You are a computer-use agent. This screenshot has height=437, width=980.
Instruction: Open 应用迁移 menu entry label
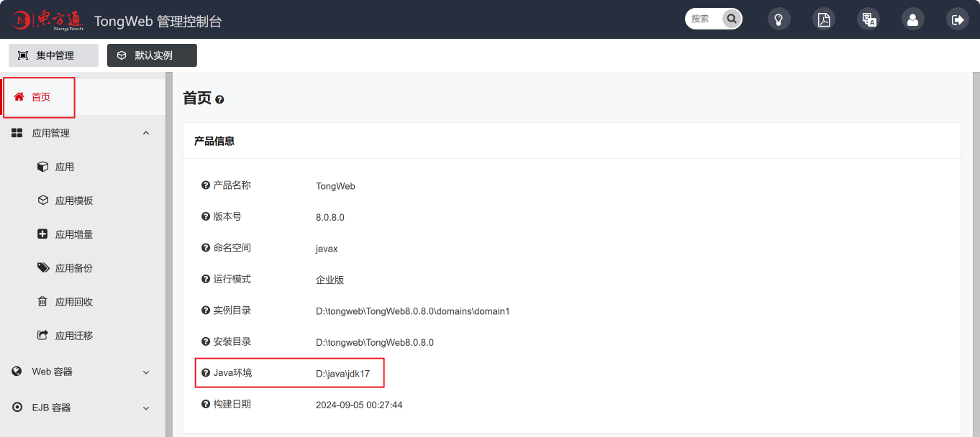(x=74, y=336)
